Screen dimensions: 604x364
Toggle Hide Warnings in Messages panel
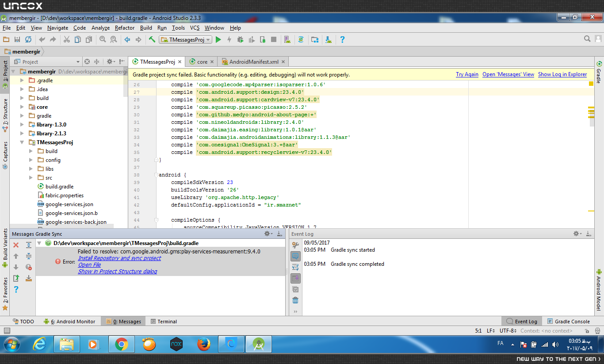click(x=29, y=267)
